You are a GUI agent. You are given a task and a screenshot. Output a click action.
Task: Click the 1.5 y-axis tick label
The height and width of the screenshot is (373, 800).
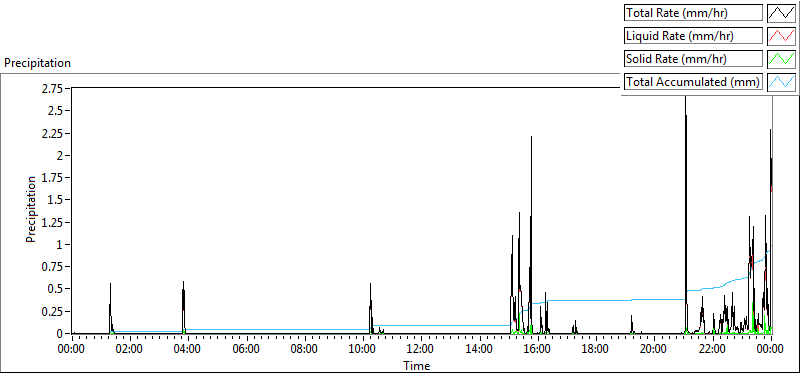point(57,200)
